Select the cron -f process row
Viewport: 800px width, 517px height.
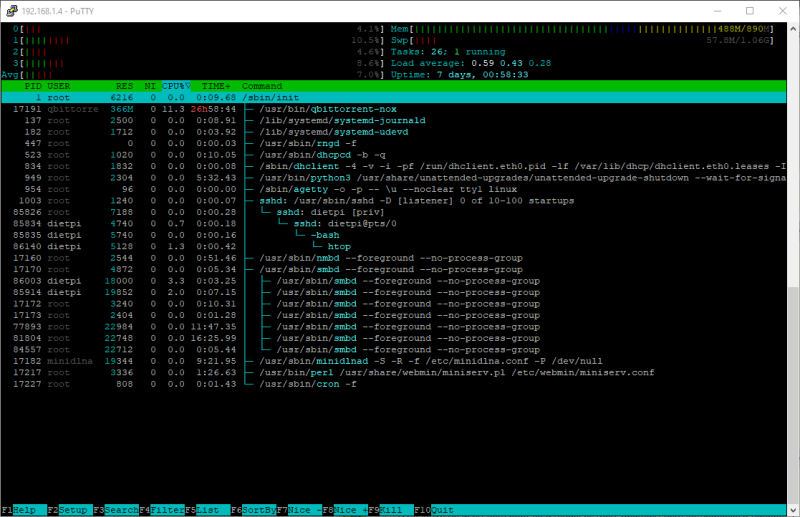(x=393, y=384)
